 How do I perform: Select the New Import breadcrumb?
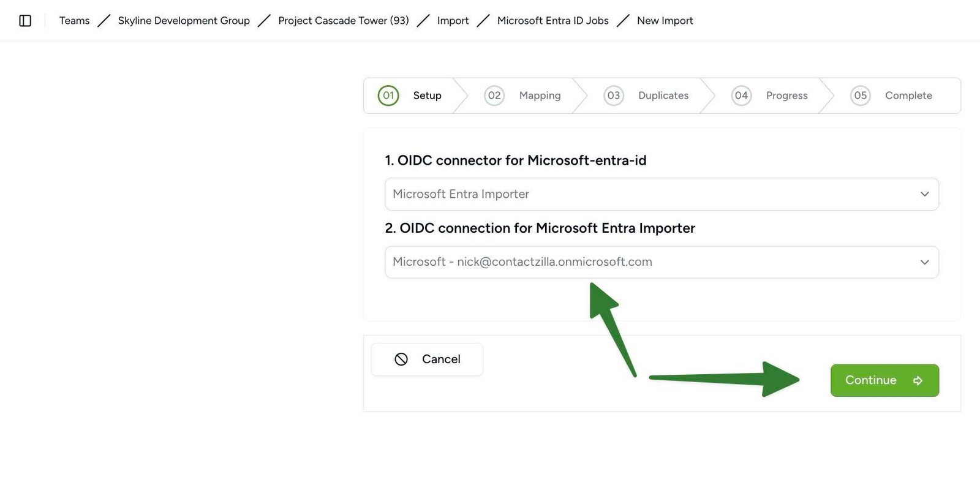tap(665, 21)
